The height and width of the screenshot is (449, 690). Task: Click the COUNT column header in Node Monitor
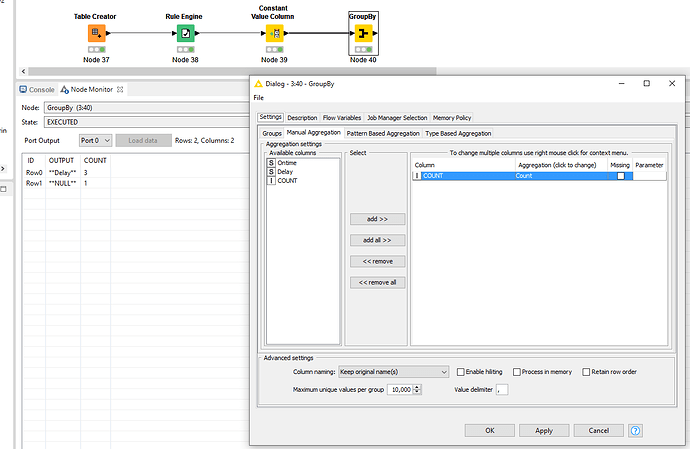tap(95, 161)
